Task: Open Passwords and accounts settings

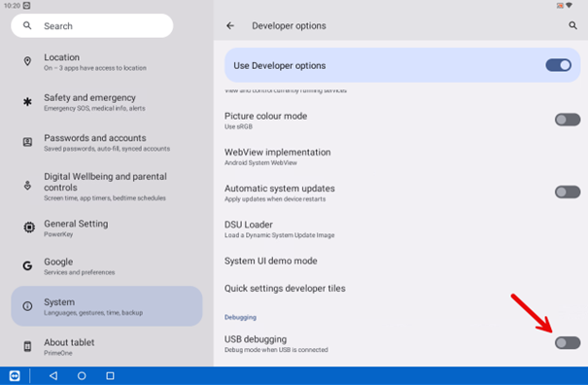Action: [x=107, y=143]
